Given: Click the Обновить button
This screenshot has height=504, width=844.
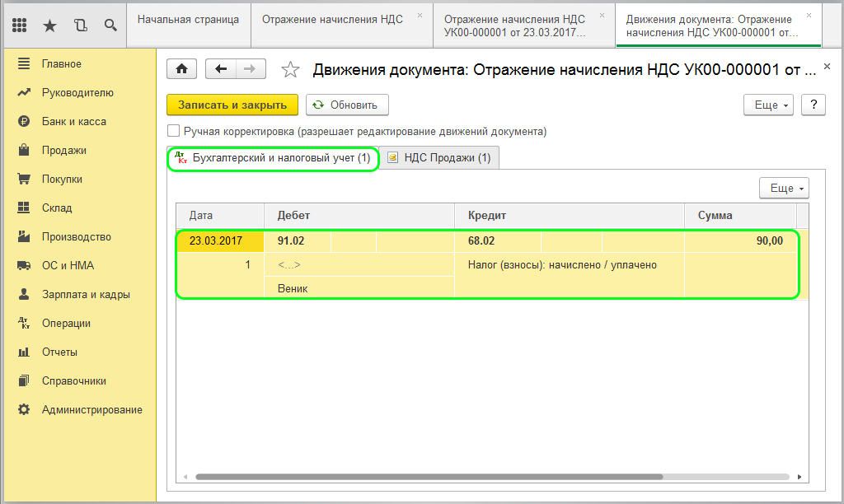Looking at the screenshot, I should [347, 105].
